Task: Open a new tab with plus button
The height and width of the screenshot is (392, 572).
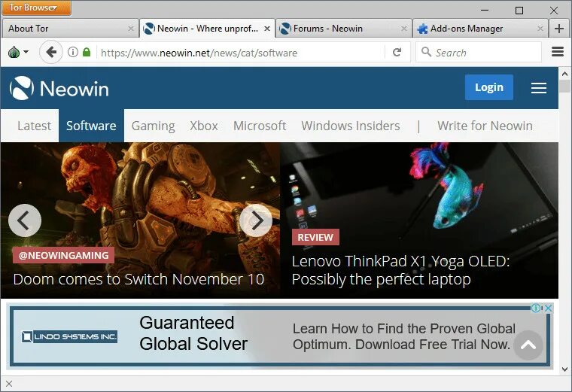Action: click(x=559, y=29)
